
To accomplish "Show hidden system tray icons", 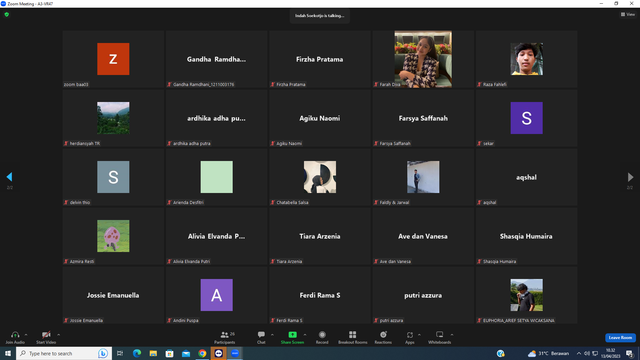I will [578, 353].
